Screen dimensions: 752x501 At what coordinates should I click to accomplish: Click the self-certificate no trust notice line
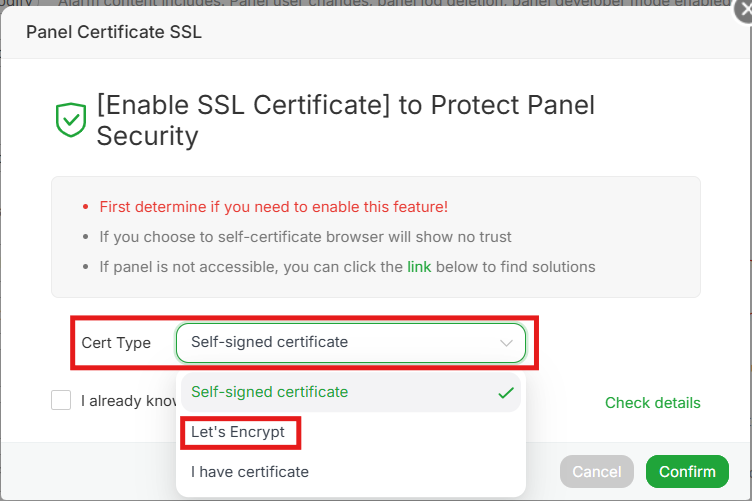(x=305, y=237)
